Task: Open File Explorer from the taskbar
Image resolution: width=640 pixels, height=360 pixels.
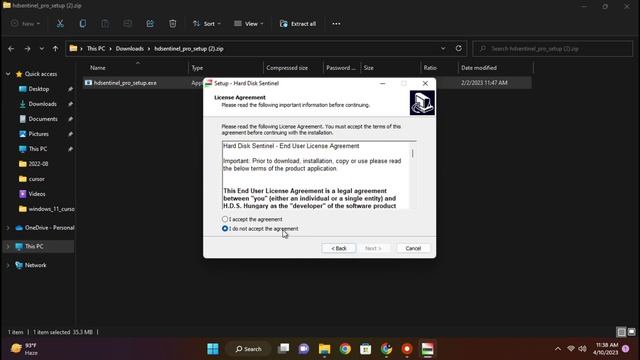Action: [324, 349]
